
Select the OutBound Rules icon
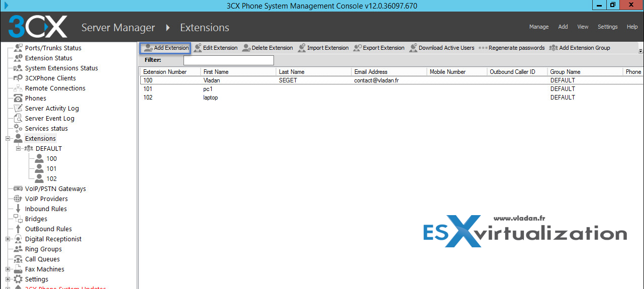18,229
